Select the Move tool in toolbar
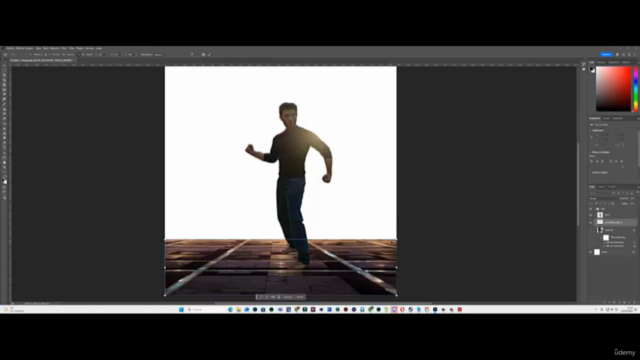Screen dimensions: 640x360 4,66
